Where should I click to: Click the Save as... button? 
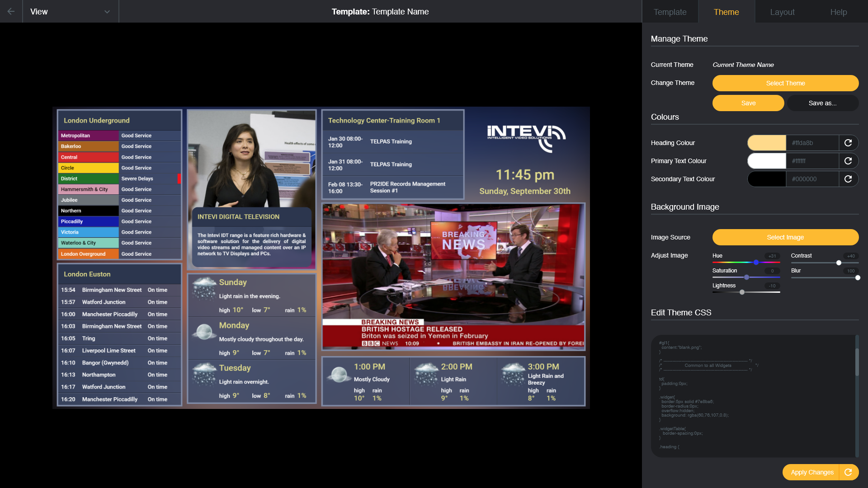[x=822, y=103]
